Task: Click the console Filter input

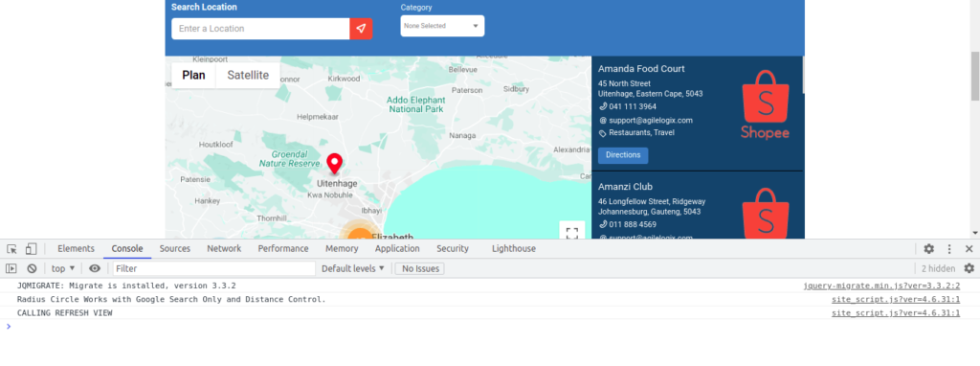Action: pos(213,268)
